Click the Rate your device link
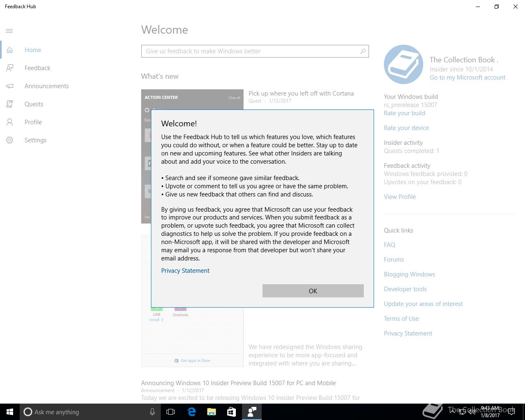This screenshot has height=420, width=525. [406, 128]
